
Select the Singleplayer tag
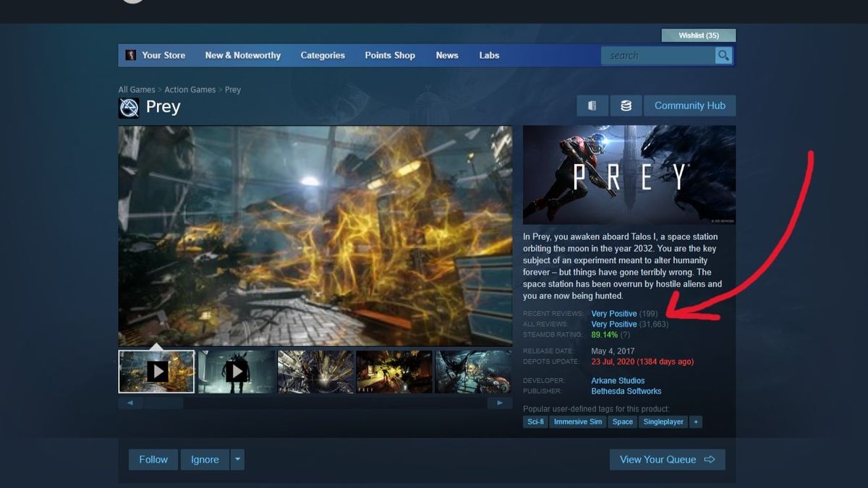(663, 421)
